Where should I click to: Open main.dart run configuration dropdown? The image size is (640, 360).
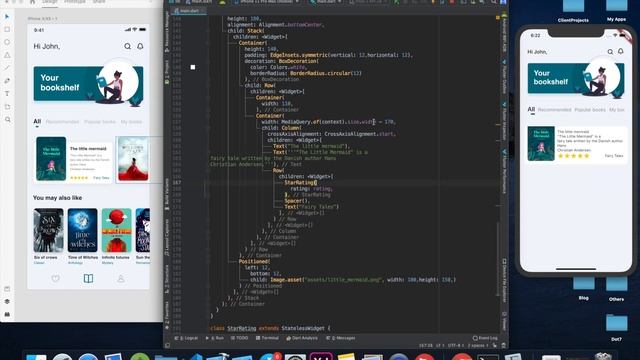tap(325, 2)
